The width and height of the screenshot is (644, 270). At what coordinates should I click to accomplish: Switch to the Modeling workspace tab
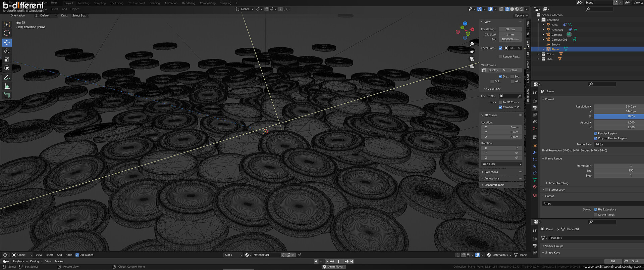84,3
